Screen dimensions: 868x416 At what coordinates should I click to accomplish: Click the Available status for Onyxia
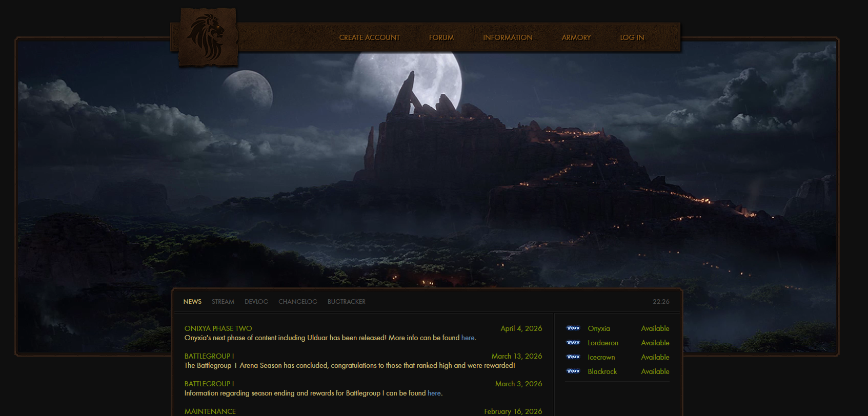[x=655, y=328]
